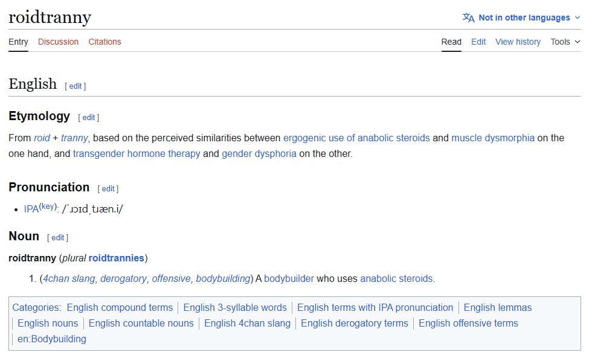Open English derogatory terms category

tap(355, 324)
